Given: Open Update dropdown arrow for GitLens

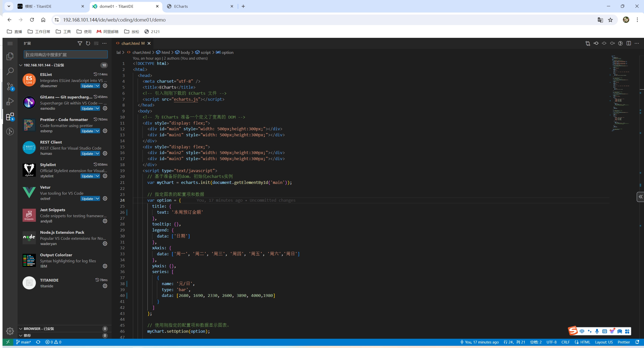Looking at the screenshot, I should pyautogui.click(x=98, y=108).
